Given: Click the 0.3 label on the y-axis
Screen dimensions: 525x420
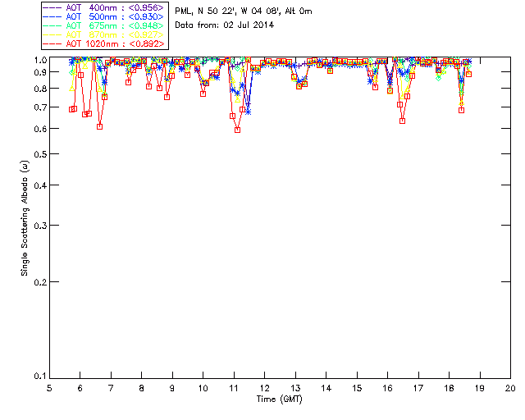Looking at the screenshot, I should [40, 226].
